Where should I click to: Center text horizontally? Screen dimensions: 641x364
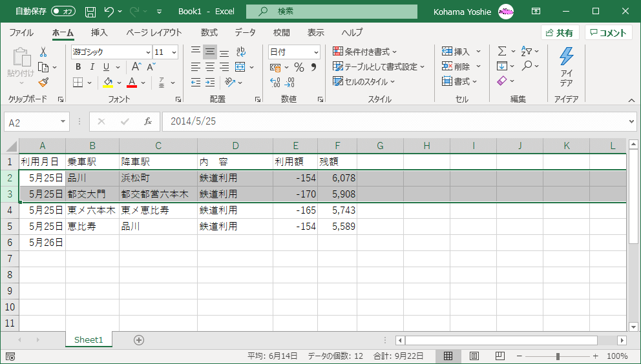click(x=210, y=67)
